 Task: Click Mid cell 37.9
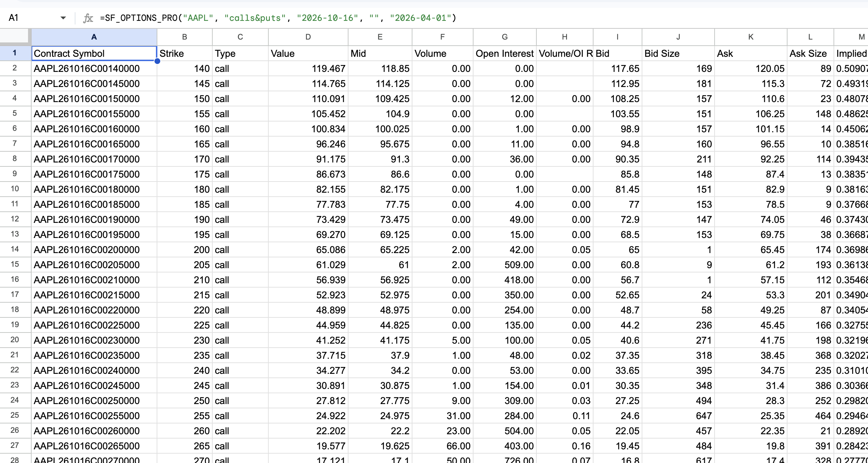click(380, 356)
